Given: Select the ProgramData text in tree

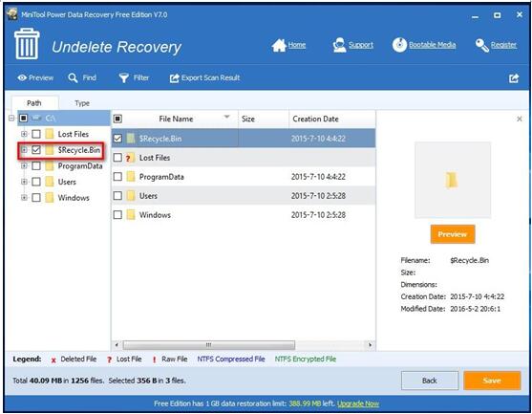Looking at the screenshot, I should 80,165.
